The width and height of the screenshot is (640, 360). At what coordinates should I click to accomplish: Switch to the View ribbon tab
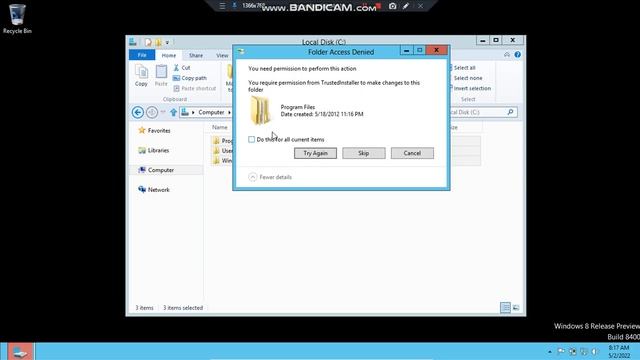pos(222,55)
